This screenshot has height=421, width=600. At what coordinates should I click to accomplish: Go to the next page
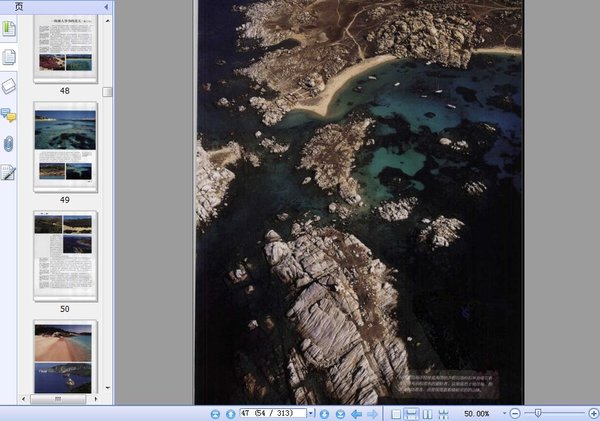pos(324,413)
